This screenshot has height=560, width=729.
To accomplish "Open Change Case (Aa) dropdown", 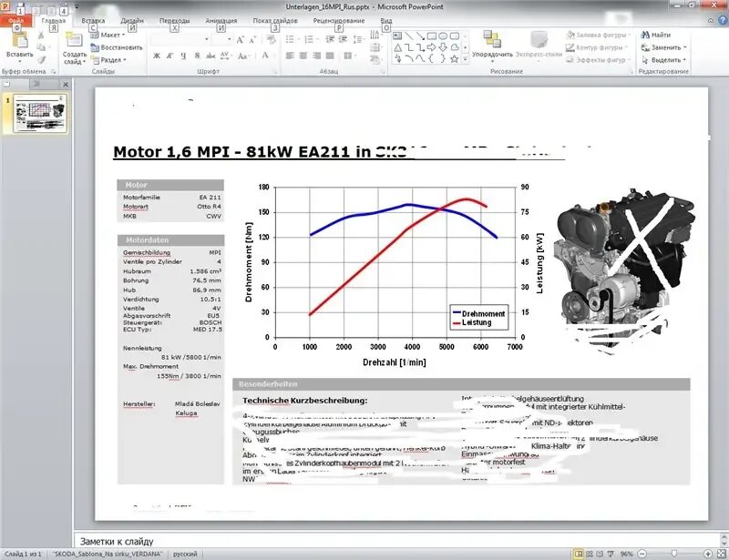I will click(242, 56).
